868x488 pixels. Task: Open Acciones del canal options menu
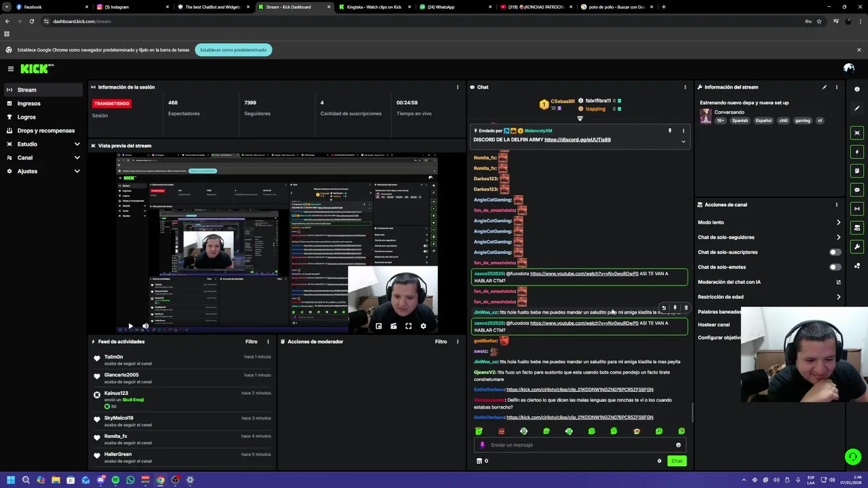click(836, 205)
